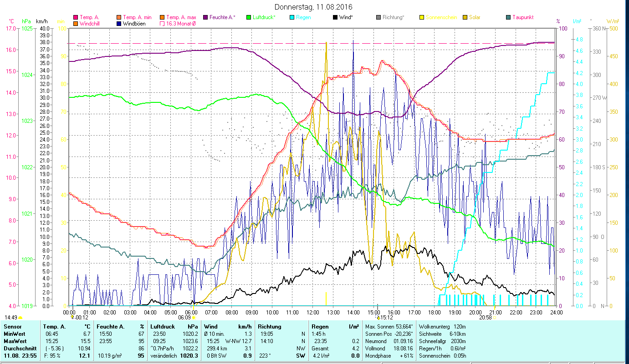Select the Windchill legend swatch

(76, 23)
